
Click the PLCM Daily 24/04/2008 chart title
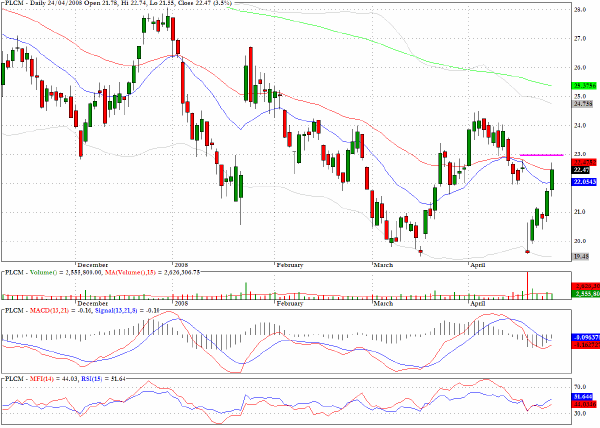tap(118, 3)
